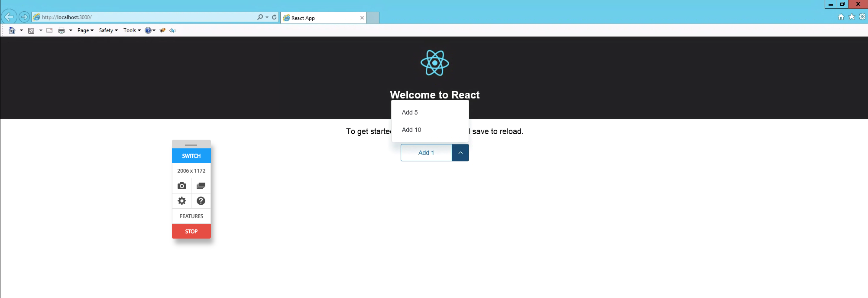Choose Add 5 from the popup menu

430,112
